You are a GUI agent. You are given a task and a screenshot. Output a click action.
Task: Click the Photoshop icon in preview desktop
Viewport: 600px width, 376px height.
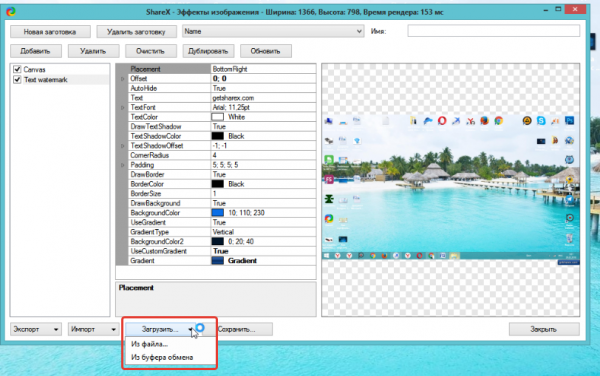pos(569,121)
